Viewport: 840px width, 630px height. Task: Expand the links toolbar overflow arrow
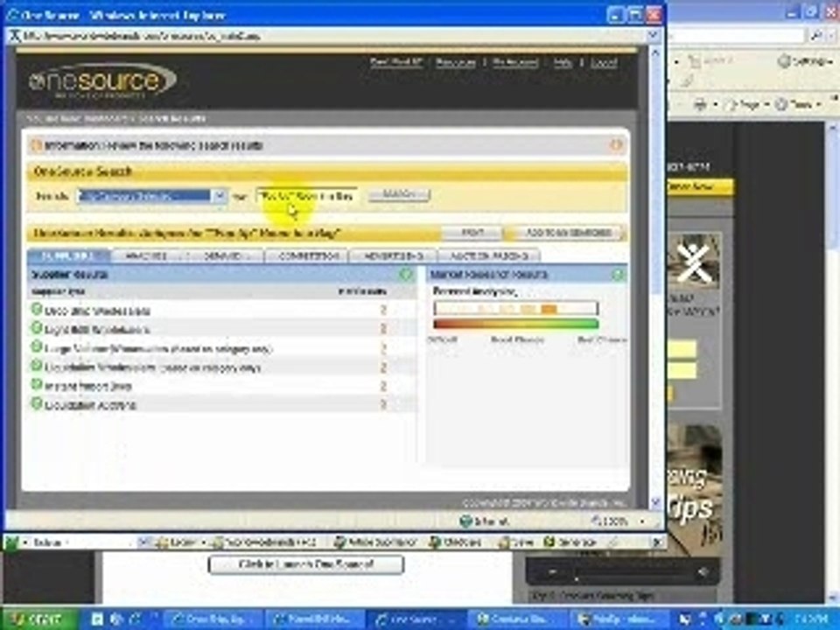(x=657, y=542)
